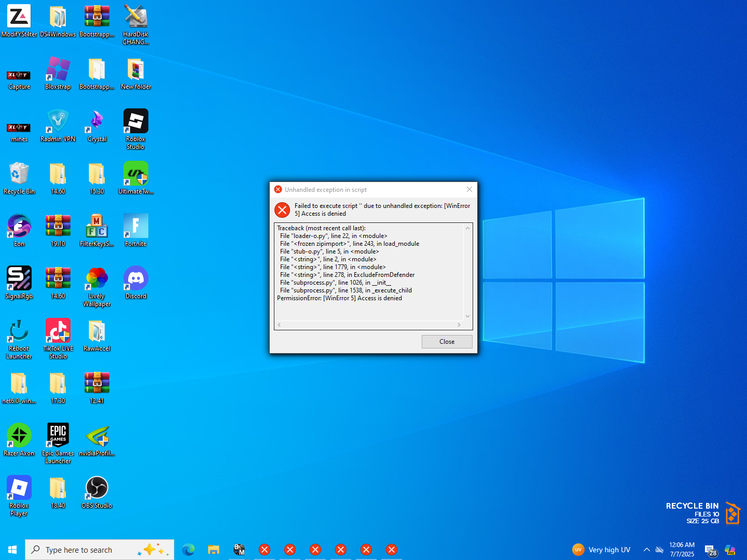Viewport: 747px width, 560px height.
Task: Open Lively Wallpaper shortcut
Action: (x=97, y=279)
